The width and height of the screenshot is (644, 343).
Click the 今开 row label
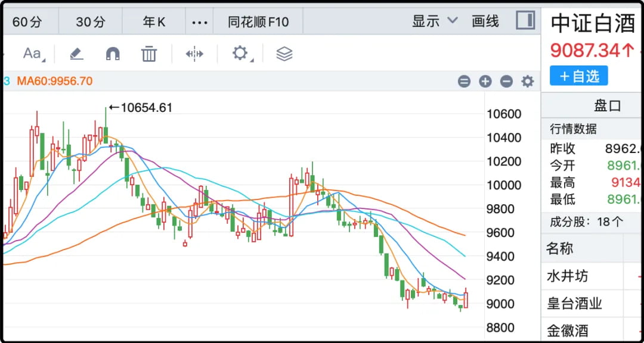pyautogui.click(x=563, y=166)
